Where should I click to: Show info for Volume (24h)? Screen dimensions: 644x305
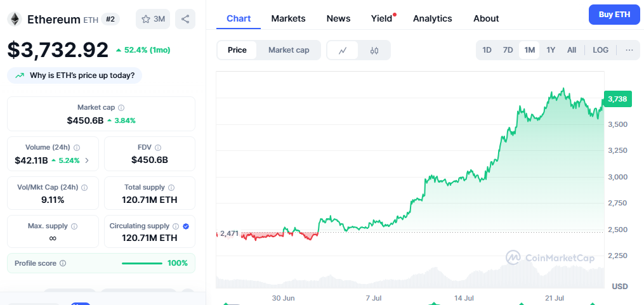[76, 147]
